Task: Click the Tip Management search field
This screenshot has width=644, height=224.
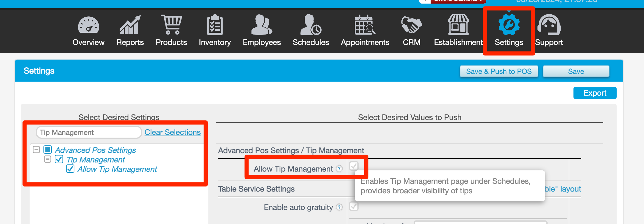Action: 88,132
